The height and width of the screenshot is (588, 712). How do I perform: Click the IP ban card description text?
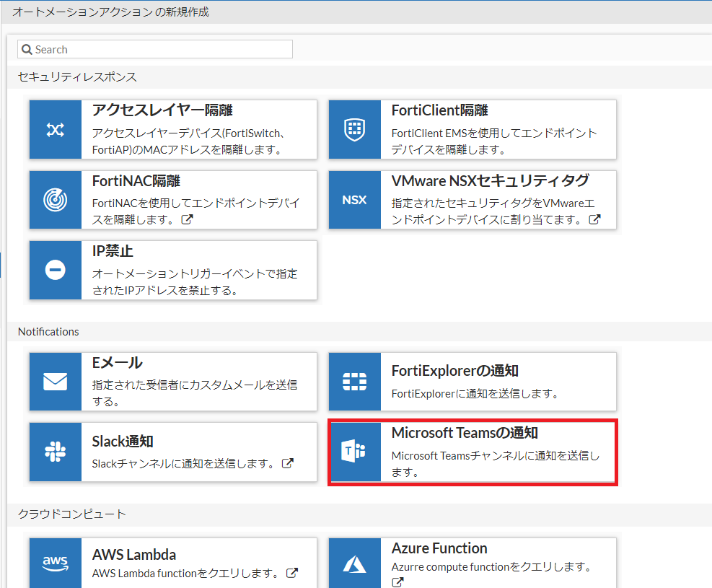click(195, 282)
